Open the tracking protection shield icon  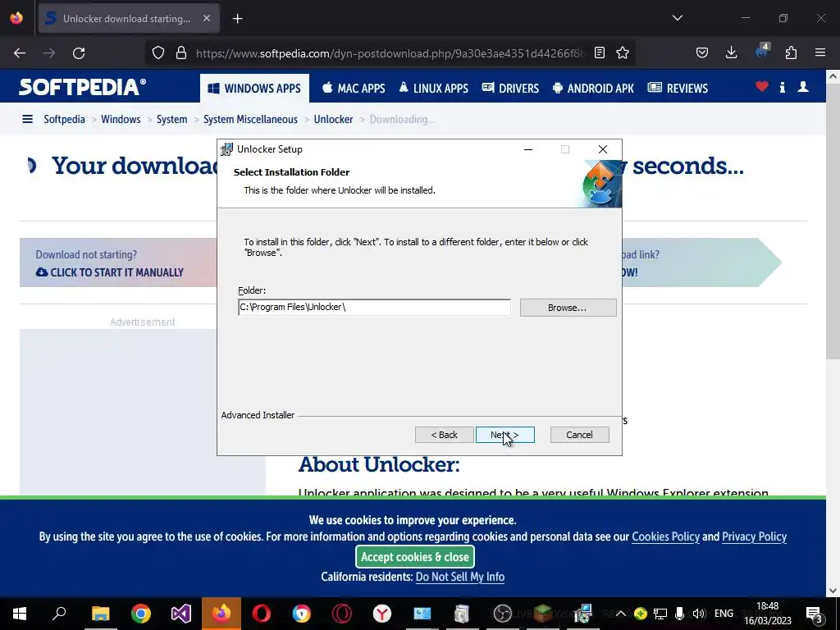click(x=158, y=53)
